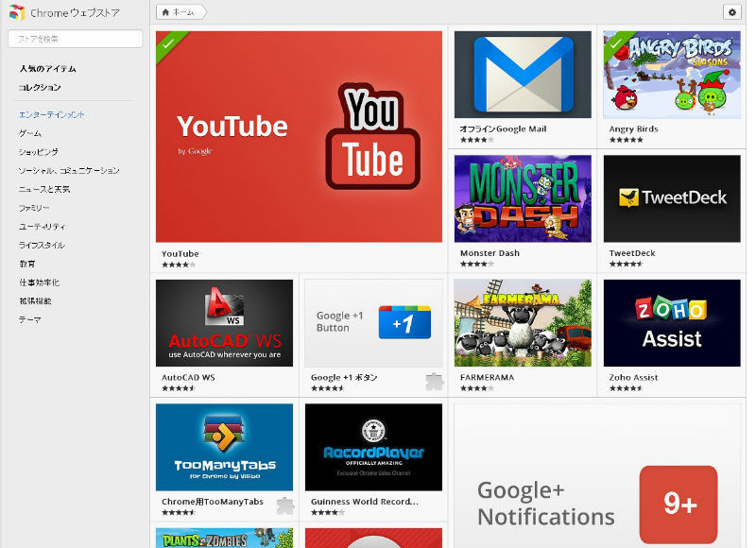
Task: Select the エンターテインメント category
Action: click(x=52, y=114)
